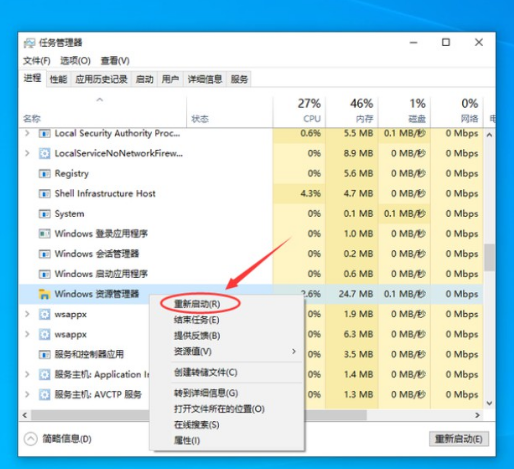Click the System process icon
The image size is (514, 469).
coord(44,214)
